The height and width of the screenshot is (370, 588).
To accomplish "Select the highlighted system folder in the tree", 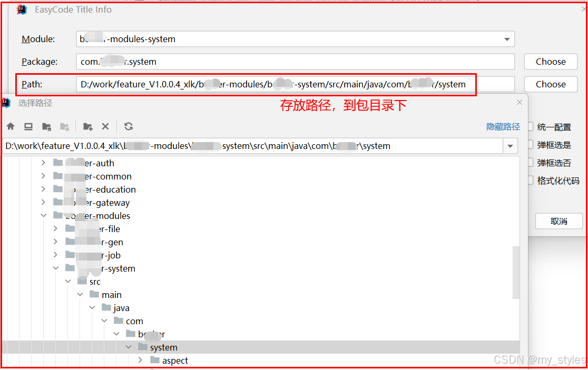I will [x=163, y=347].
